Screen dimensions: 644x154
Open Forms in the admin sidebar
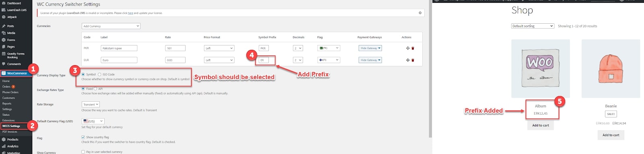tap(11, 40)
